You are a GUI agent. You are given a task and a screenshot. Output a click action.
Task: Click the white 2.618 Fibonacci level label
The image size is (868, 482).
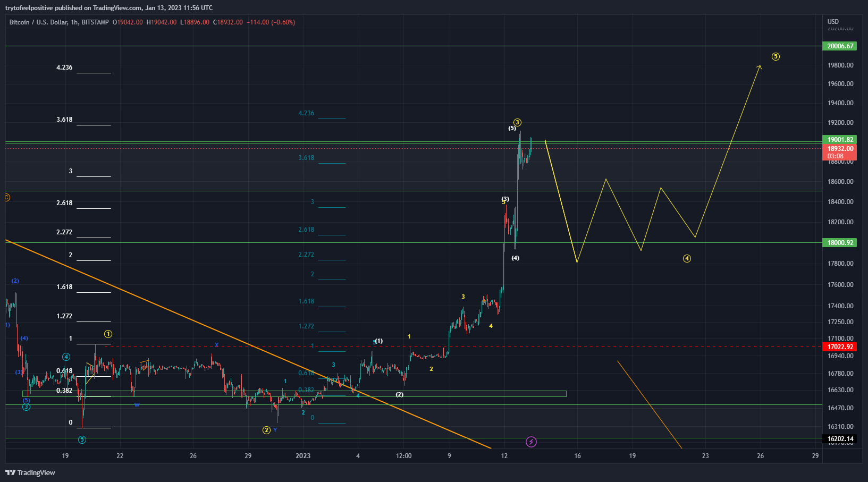64,203
